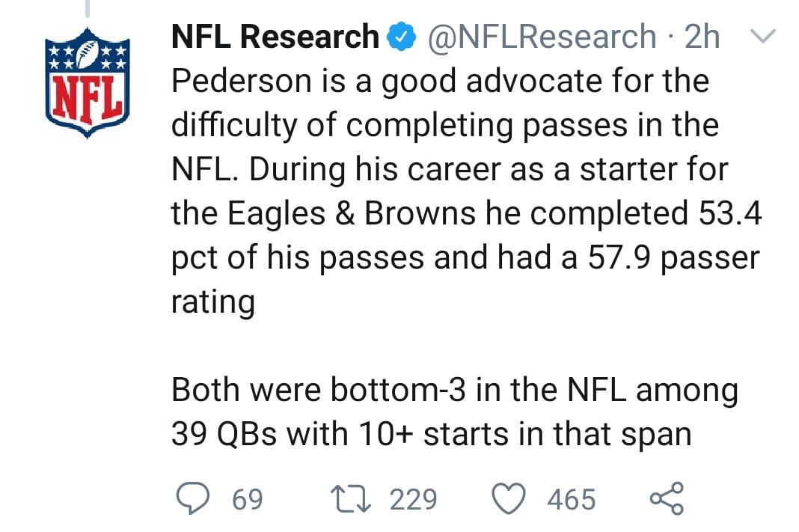Click the "Eagles & Browns" text
Image resolution: width=799 pixels, height=532 pixels.
tap(323, 214)
